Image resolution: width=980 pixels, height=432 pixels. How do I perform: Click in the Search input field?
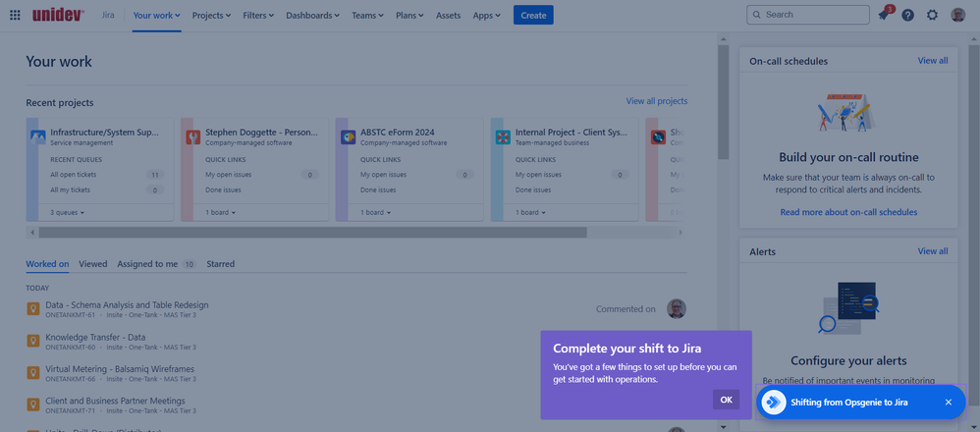[x=807, y=15]
